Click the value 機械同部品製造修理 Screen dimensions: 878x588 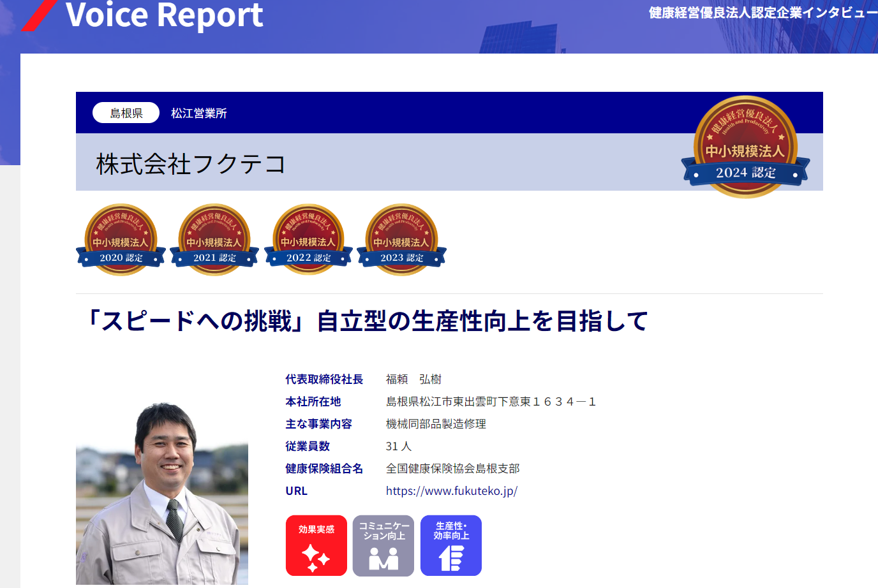436,424
